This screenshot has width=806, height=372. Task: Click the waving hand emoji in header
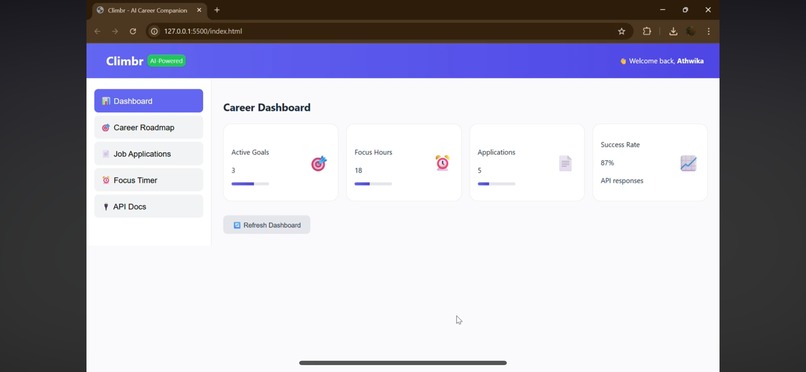point(623,61)
